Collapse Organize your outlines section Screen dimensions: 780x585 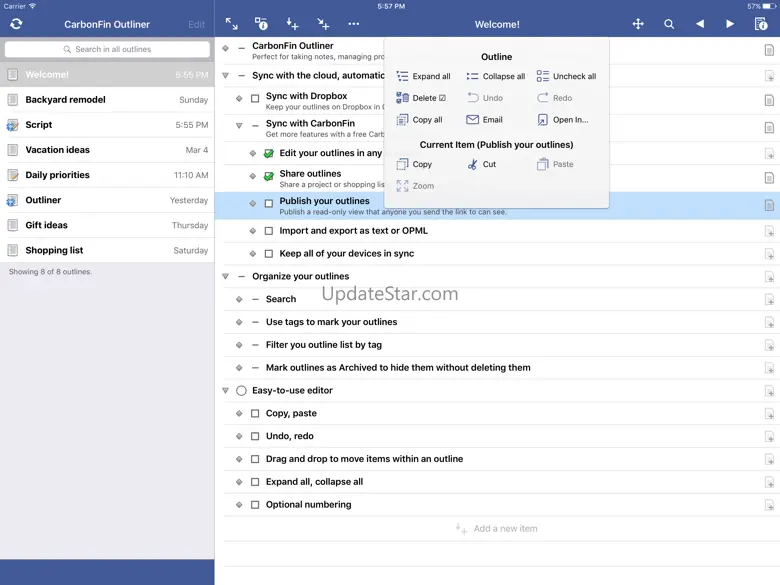225,277
